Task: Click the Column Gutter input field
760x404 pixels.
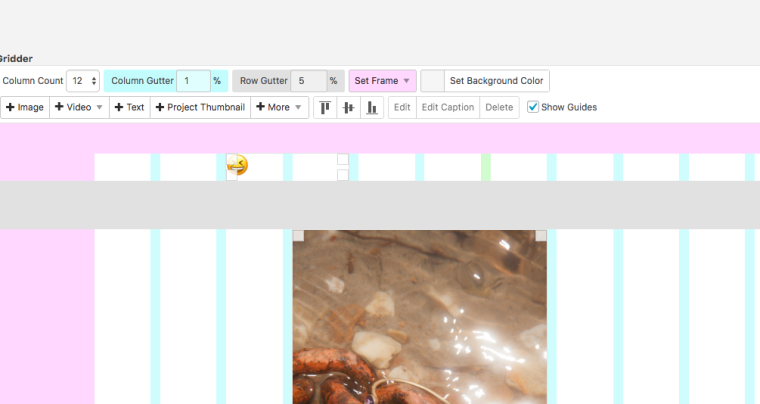Action: coord(192,81)
